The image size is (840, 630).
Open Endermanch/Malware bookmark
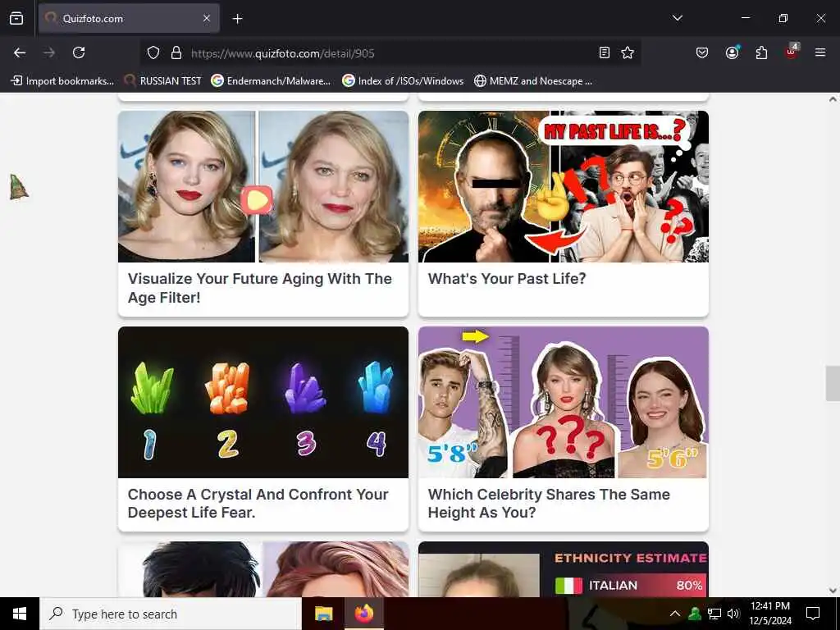point(271,81)
